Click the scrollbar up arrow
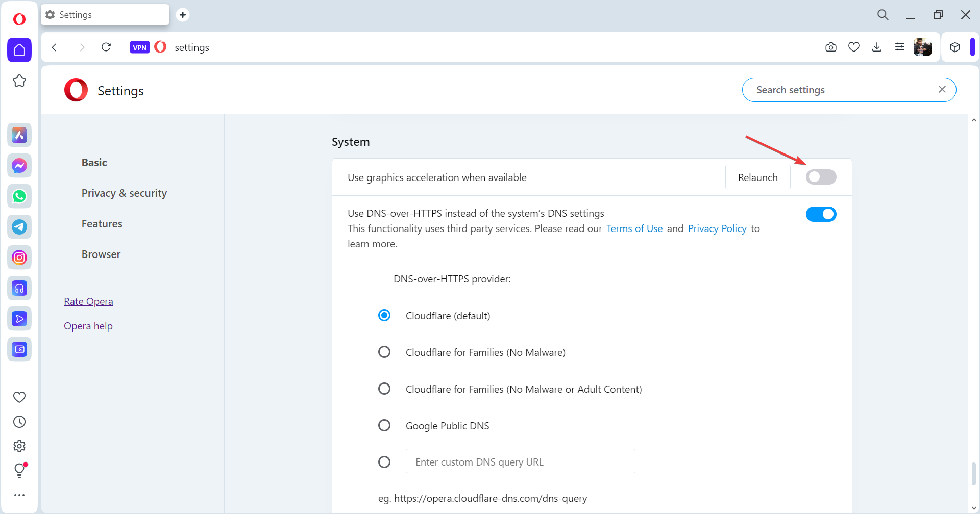980x514 pixels. [974, 120]
